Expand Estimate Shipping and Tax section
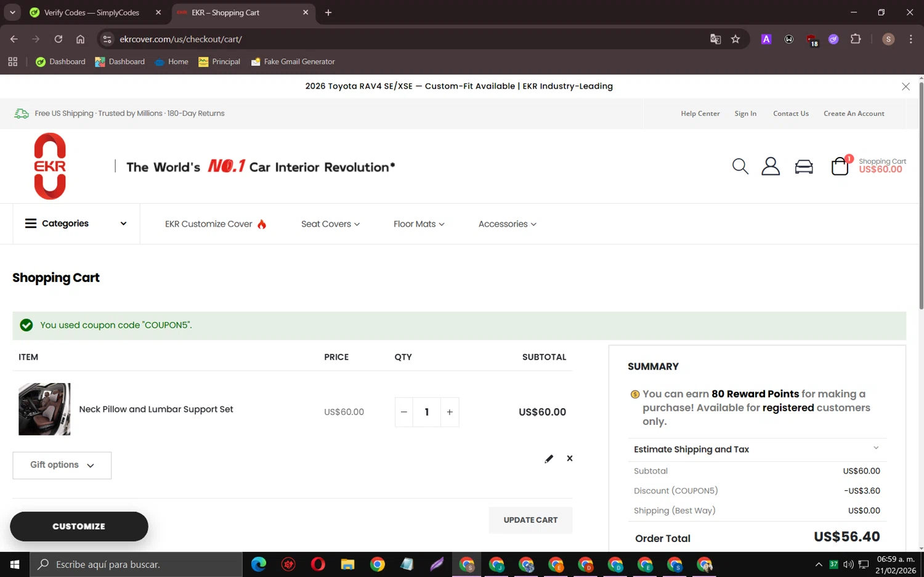The height and width of the screenshot is (577, 924). coord(757,450)
